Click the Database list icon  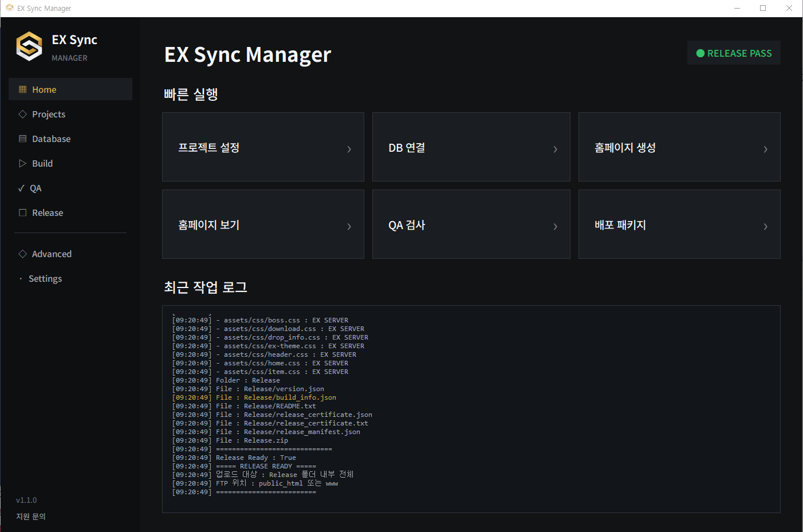pos(23,139)
